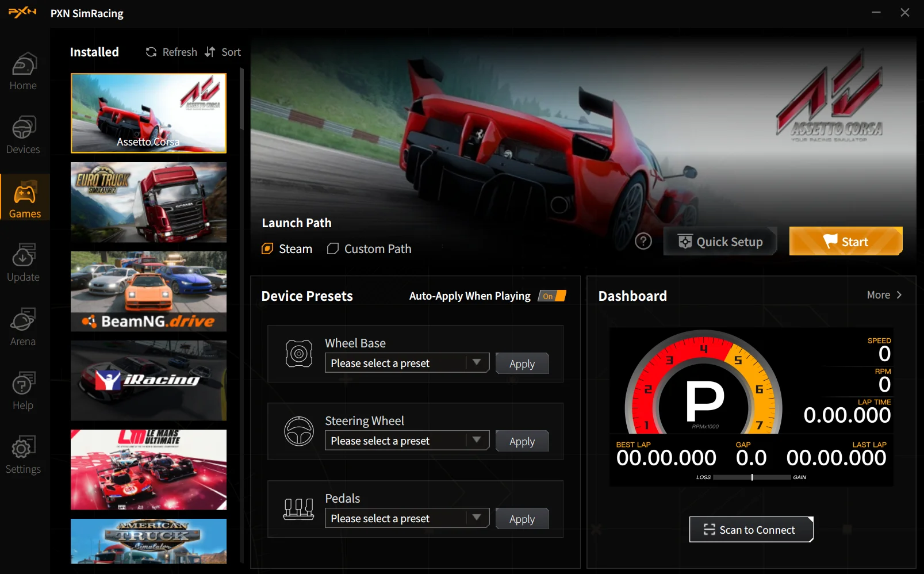The height and width of the screenshot is (574, 924).
Task: Refresh the installed games list
Action: click(x=171, y=52)
